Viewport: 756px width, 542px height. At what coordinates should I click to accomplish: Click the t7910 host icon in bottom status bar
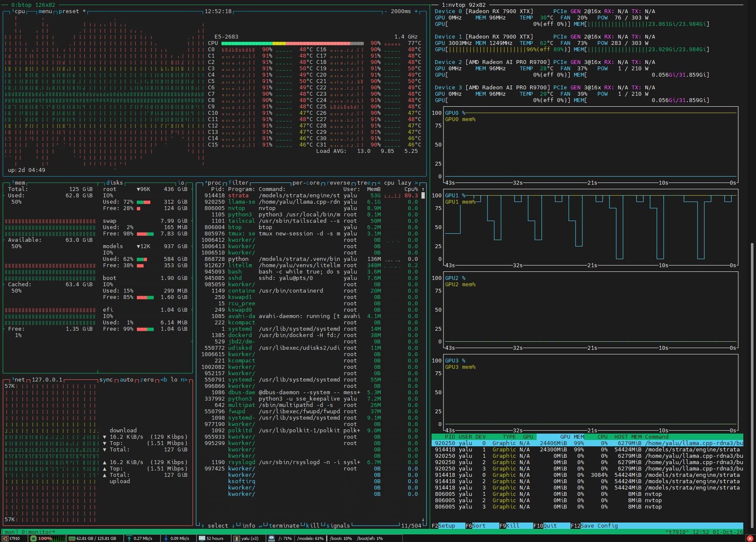tap(6, 539)
